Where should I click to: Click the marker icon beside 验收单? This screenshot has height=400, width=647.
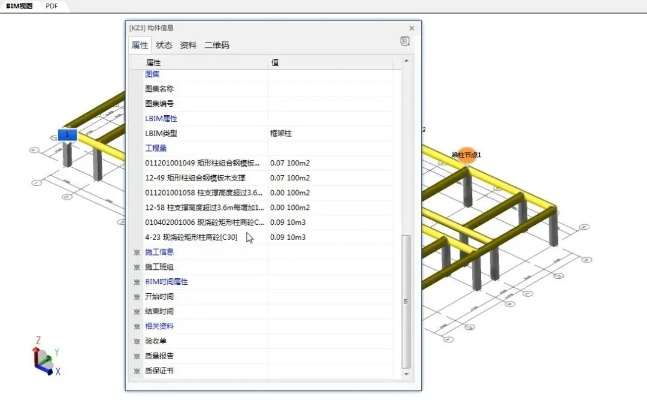[x=137, y=341]
